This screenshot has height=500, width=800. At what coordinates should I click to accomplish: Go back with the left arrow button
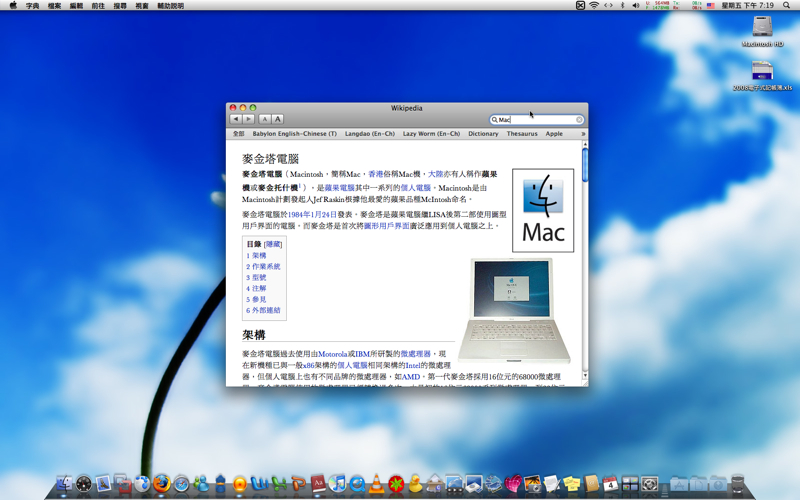236,119
